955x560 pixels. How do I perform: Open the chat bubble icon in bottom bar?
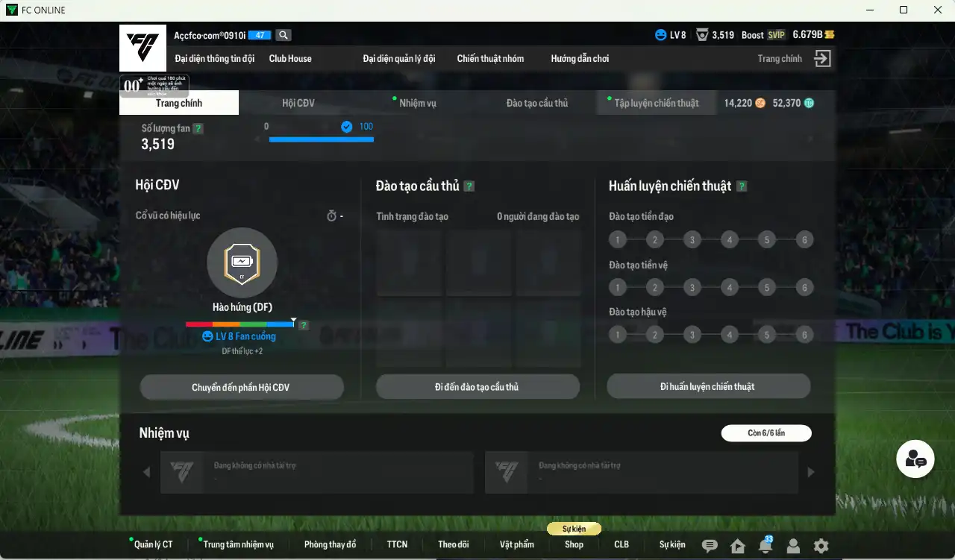pos(710,546)
